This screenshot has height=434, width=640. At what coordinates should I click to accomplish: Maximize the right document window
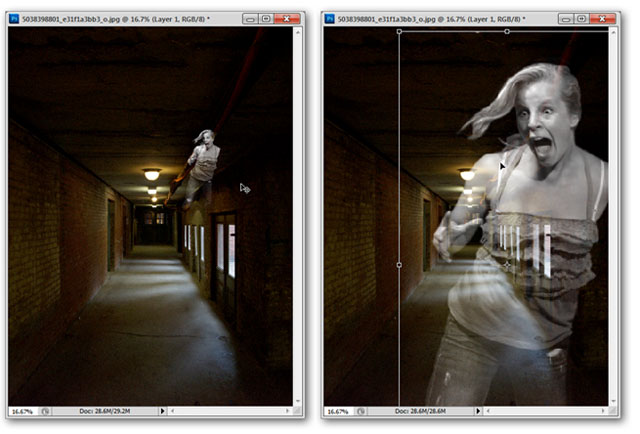[x=582, y=19]
